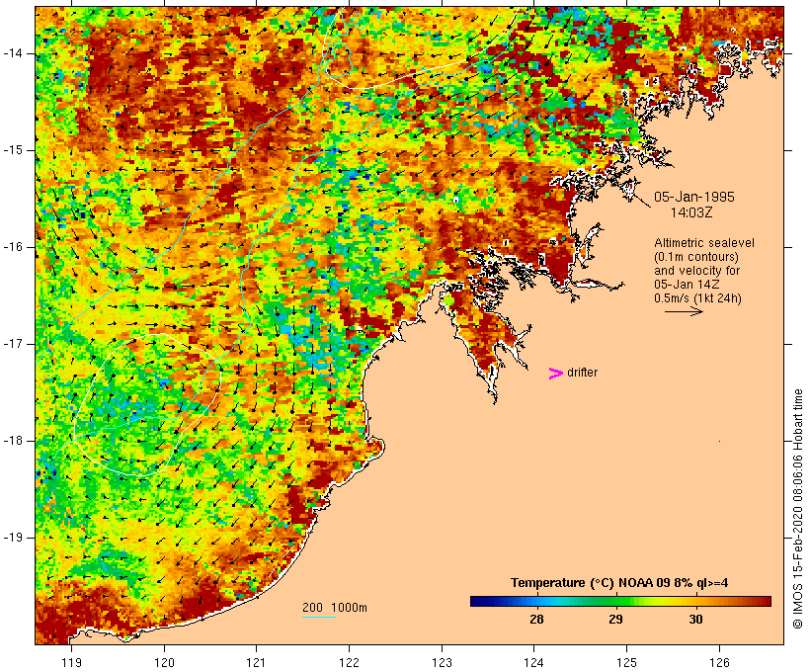Click the latitude label -15

13,150
